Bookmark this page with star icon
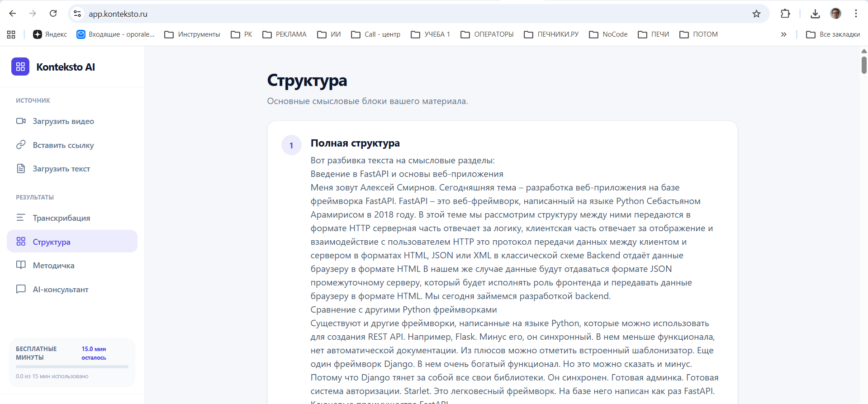 point(756,14)
